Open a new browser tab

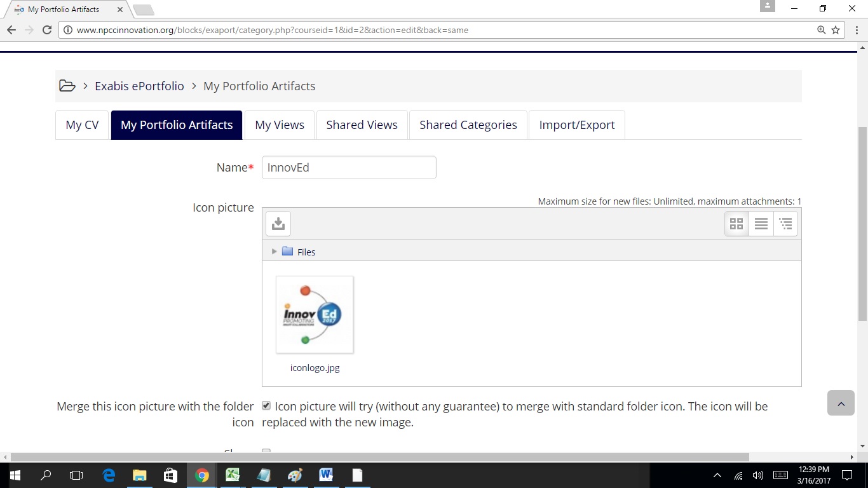(x=144, y=10)
